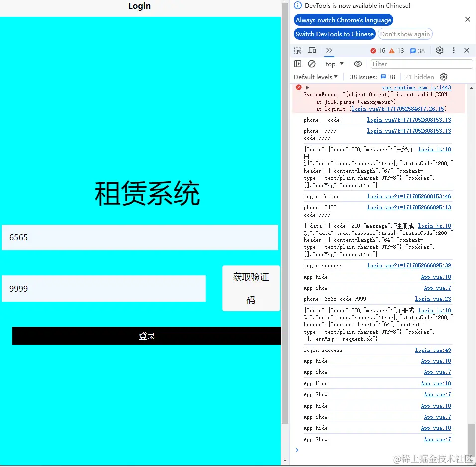Click the 38 Issues badge
This screenshot has width=476, height=467.
(x=372, y=77)
